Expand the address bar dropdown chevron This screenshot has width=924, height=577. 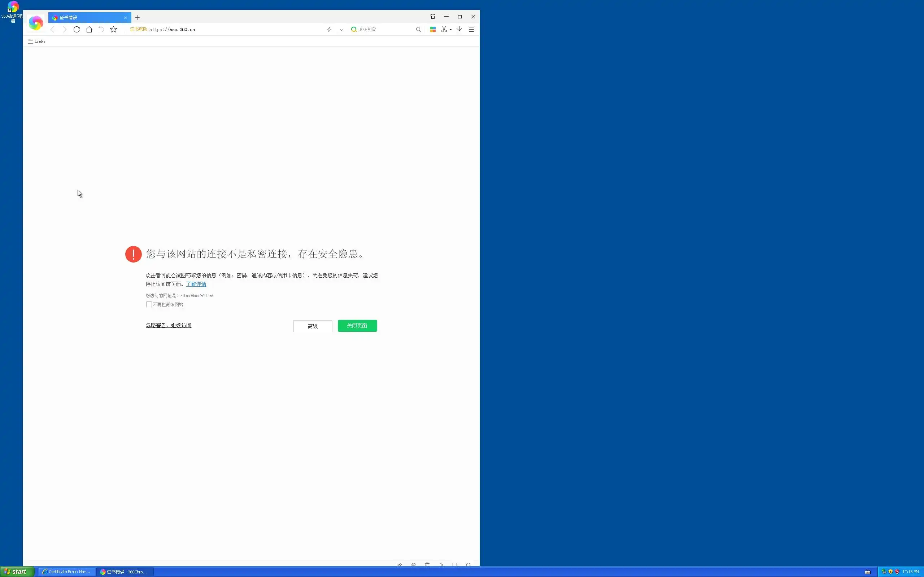pos(341,29)
